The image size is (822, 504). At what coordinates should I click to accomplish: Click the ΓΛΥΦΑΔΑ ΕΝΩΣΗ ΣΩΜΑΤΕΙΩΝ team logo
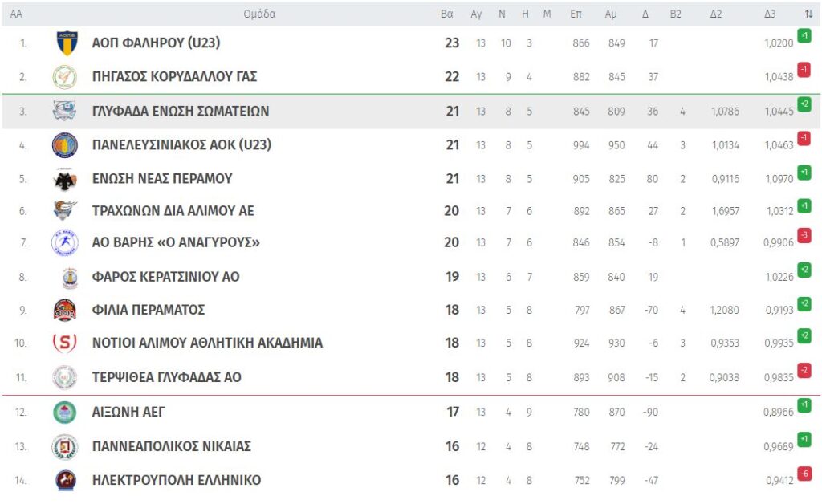[64, 111]
